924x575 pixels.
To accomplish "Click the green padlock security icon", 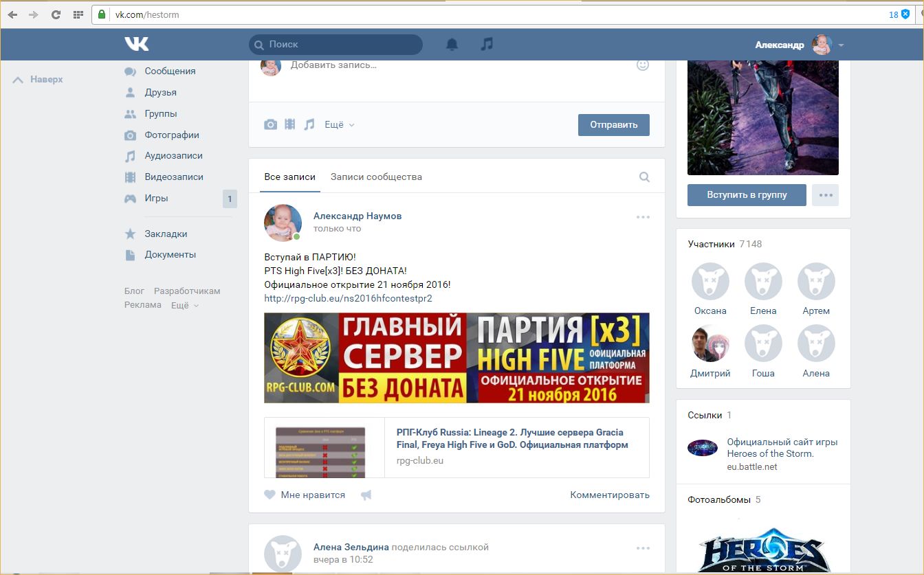I will [x=102, y=14].
